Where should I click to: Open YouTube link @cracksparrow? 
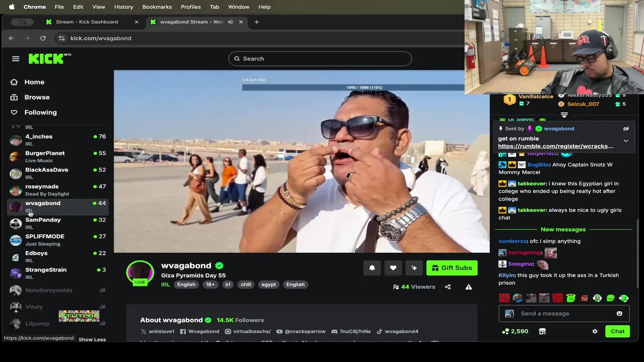tap(301, 331)
